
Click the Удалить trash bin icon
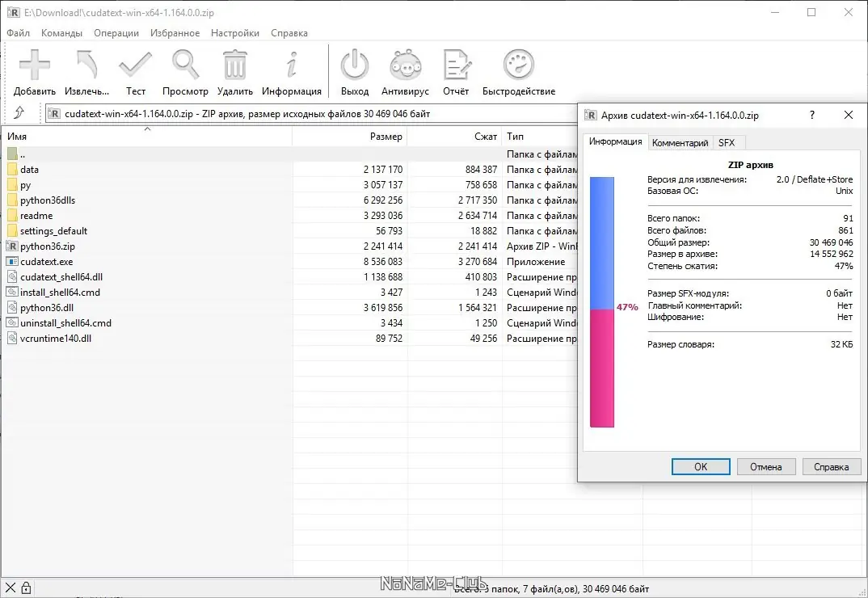tap(234, 65)
